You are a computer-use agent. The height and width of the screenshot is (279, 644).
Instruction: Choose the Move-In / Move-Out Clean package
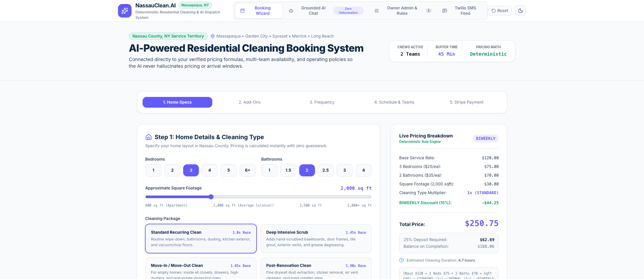(201, 268)
